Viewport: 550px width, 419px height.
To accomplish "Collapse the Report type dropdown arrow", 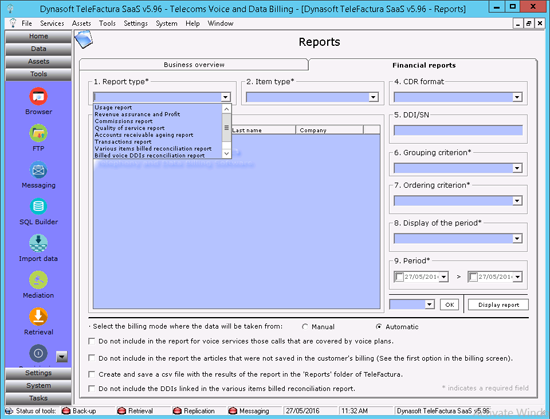I will point(226,97).
